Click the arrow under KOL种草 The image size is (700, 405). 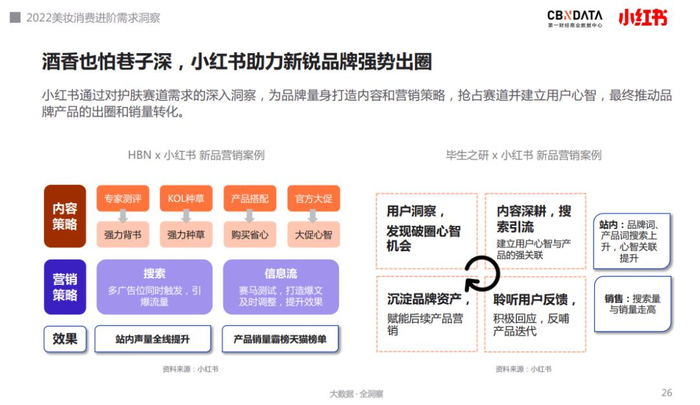click(186, 216)
